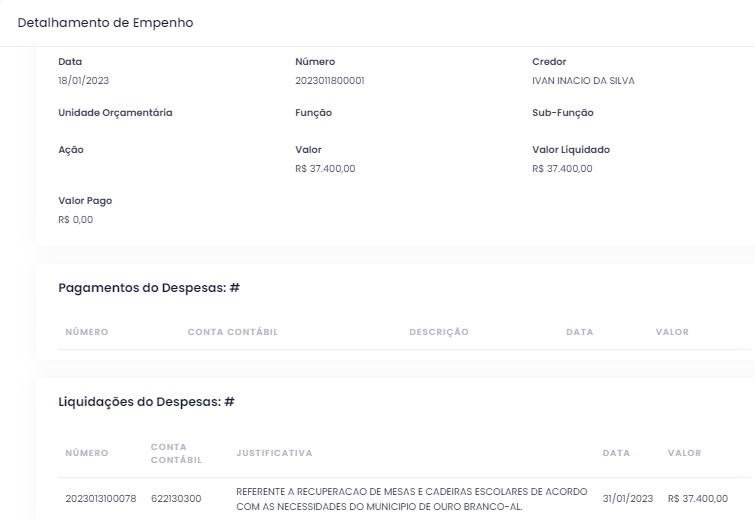This screenshot has width=755, height=519.
Task: Click the Valor Pago amount R$ 0,00
Action: [x=76, y=220]
